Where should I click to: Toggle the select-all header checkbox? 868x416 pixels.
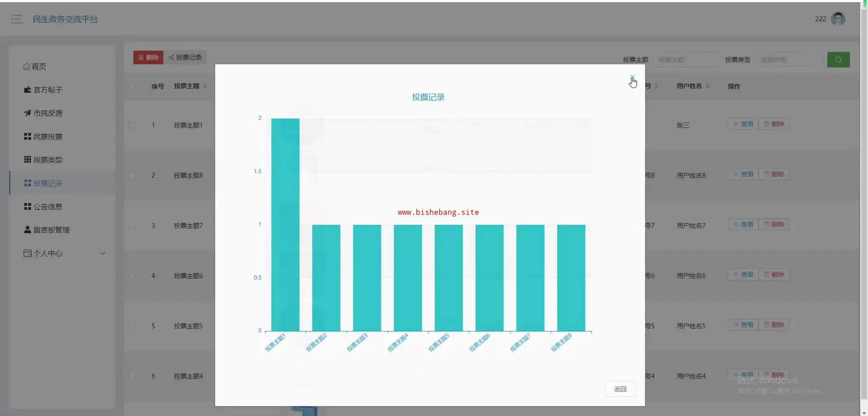132,86
